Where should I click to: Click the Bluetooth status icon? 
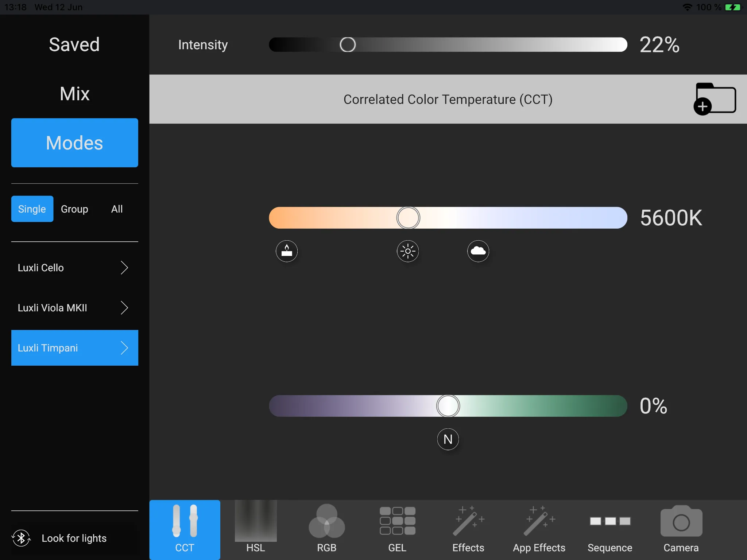tap(21, 538)
